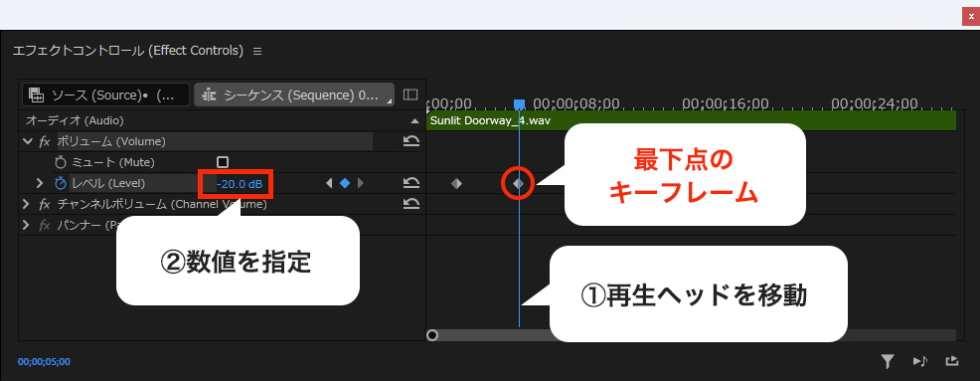Collapse the Volume effect
This screenshot has width=980, height=381.
27,141
